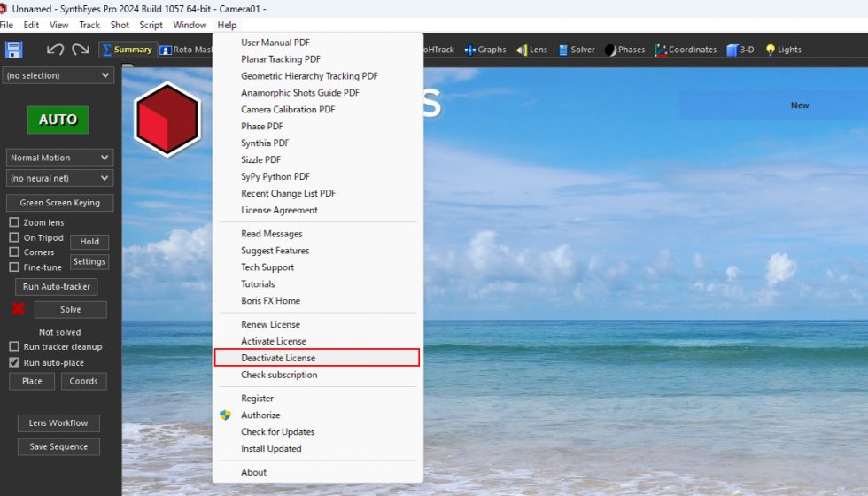
Task: Open the Window menu
Action: coord(190,25)
